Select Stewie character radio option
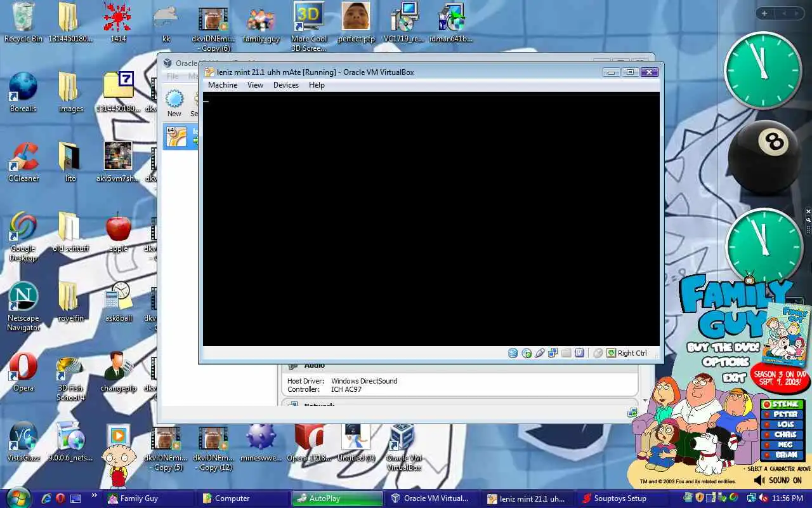Viewport: 812px width, 508px height. click(x=782, y=404)
